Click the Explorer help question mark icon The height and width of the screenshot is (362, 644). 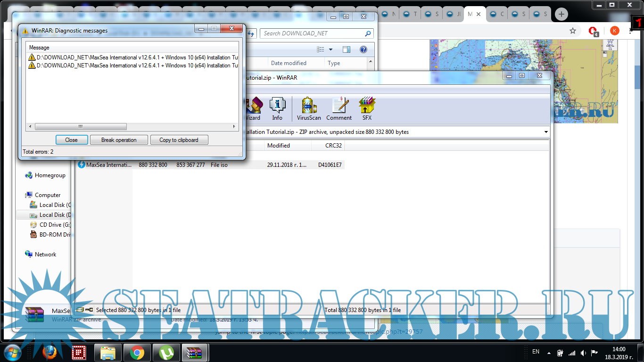point(363,49)
